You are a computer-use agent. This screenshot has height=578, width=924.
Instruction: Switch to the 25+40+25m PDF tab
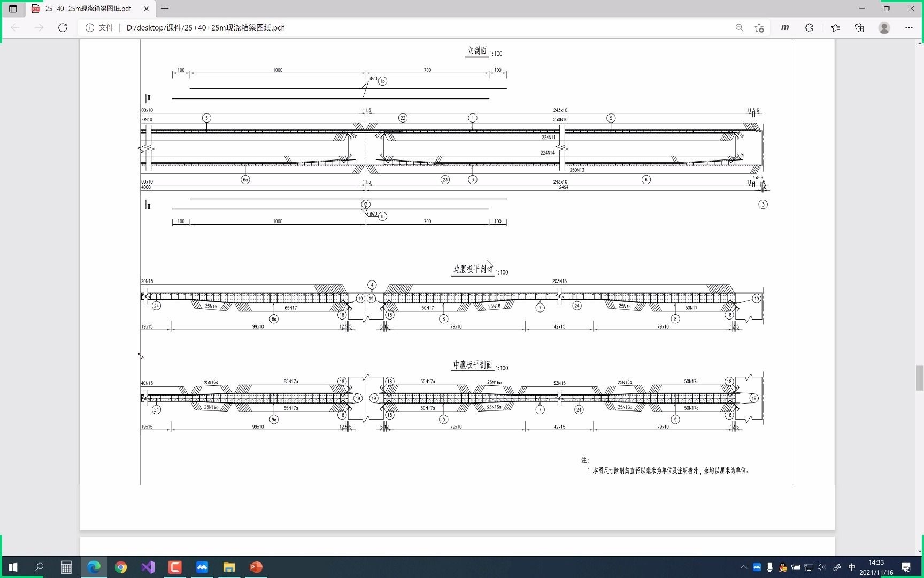click(x=89, y=9)
